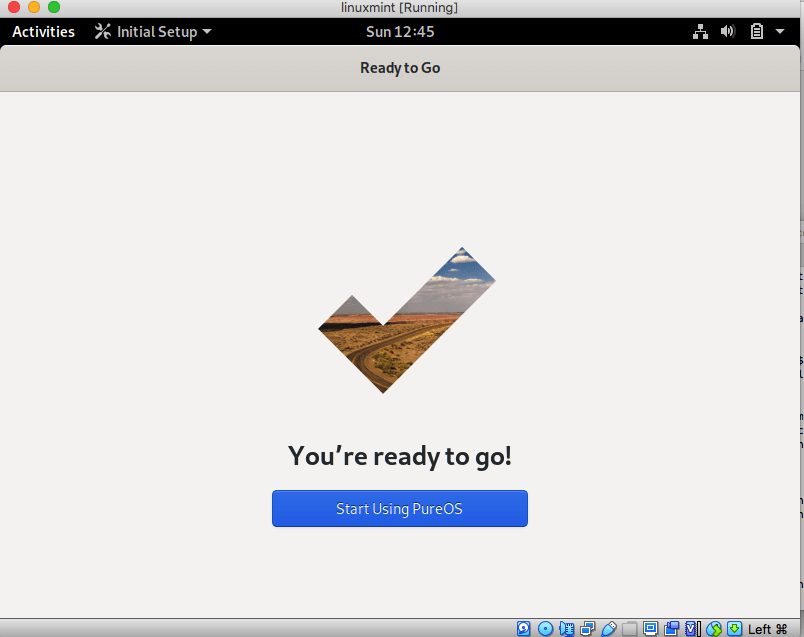
Task: Click the VirtualBox recording status icon
Action: (671, 628)
